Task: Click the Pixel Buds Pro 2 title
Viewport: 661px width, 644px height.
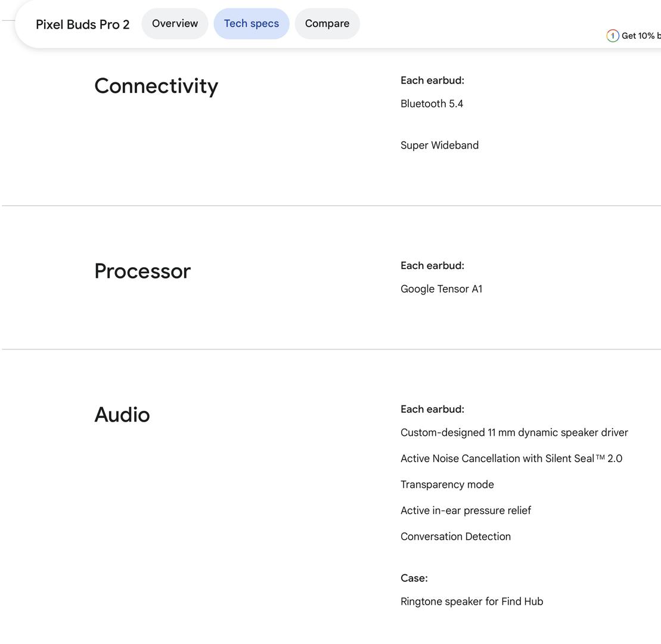Action: [x=82, y=24]
